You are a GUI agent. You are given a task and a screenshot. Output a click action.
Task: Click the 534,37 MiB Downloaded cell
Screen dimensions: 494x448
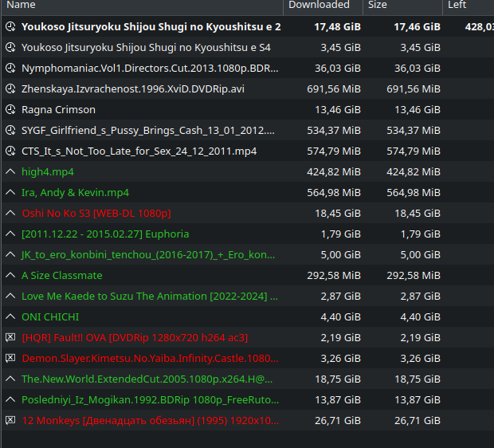(x=334, y=131)
